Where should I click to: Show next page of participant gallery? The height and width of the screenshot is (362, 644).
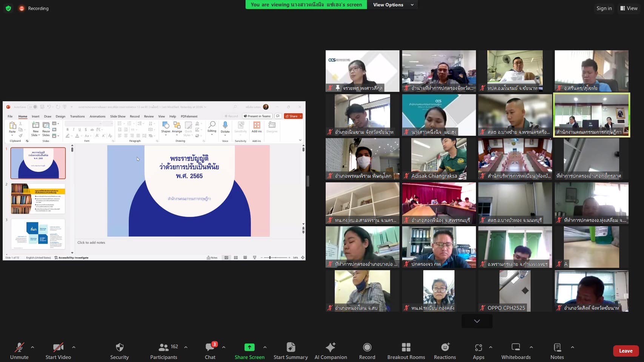pyautogui.click(x=477, y=321)
